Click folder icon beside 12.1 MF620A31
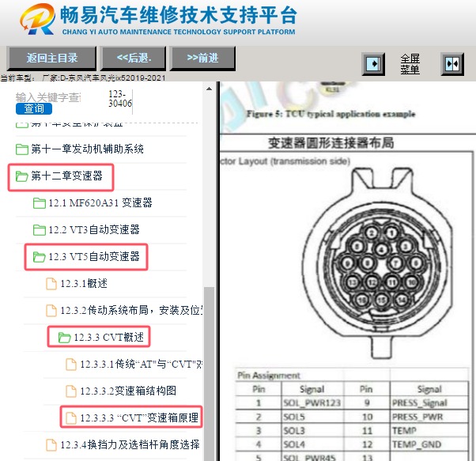This screenshot has height=461, width=476. pos(40,203)
